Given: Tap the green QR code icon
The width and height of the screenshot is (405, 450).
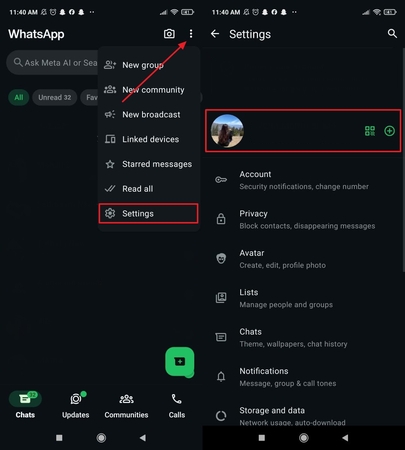Looking at the screenshot, I should click(370, 131).
